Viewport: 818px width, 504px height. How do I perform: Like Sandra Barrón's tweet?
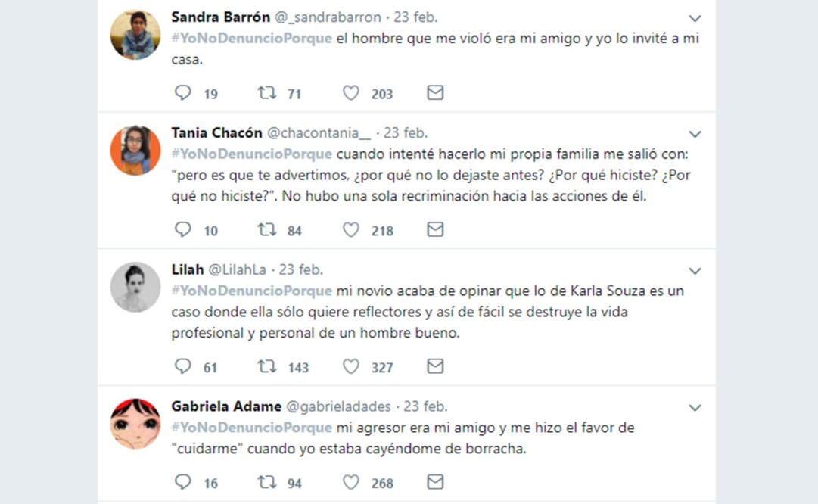click(350, 93)
